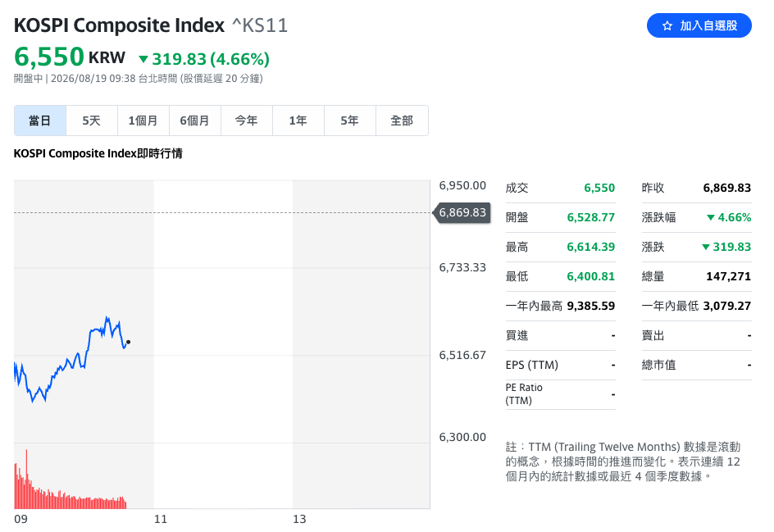Click the 漲跌幅 value 4.66%
This screenshot has width=774, height=532.
pyautogui.click(x=735, y=218)
